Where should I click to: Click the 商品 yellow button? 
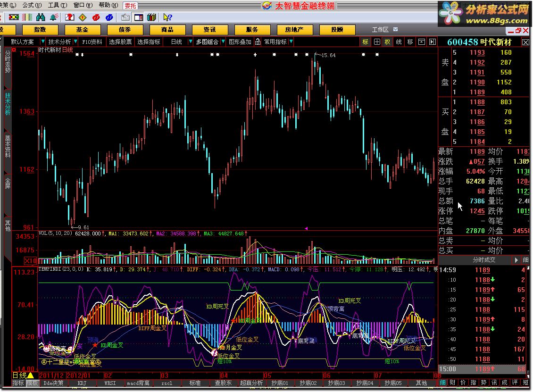[167, 30]
